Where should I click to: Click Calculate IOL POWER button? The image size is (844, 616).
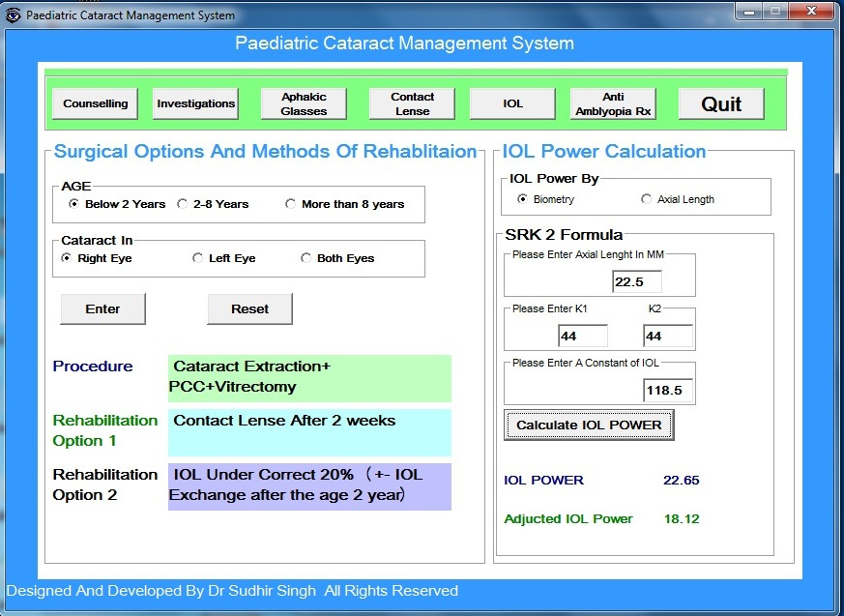pyautogui.click(x=589, y=425)
